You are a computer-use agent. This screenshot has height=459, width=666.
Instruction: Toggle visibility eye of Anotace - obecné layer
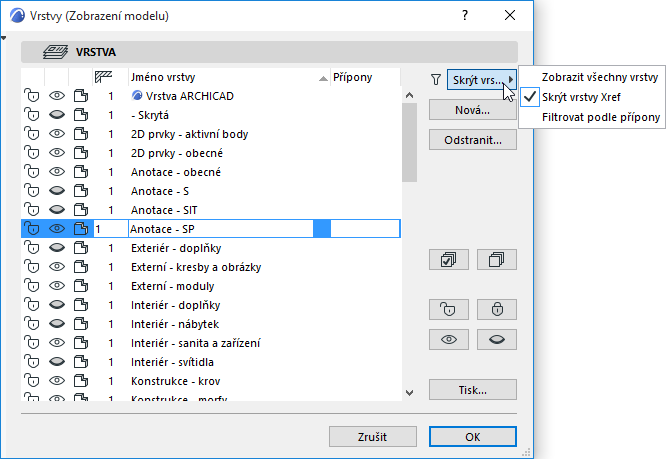[x=56, y=172]
